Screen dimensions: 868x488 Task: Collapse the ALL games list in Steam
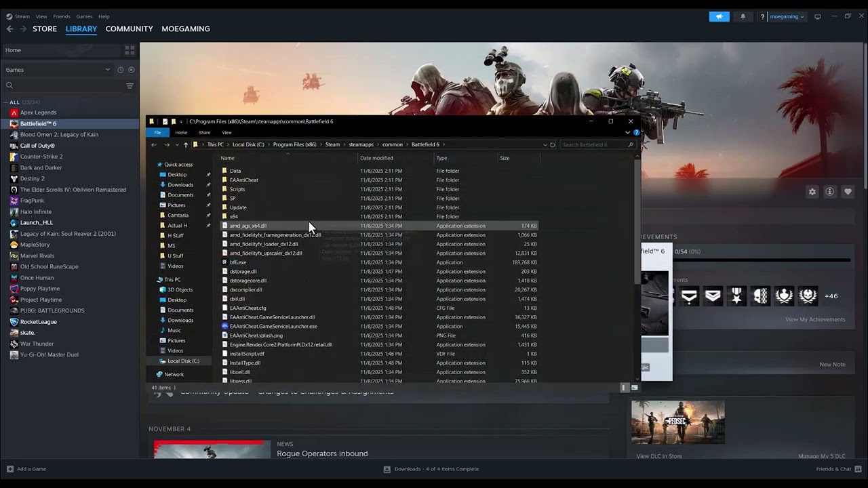[5, 102]
